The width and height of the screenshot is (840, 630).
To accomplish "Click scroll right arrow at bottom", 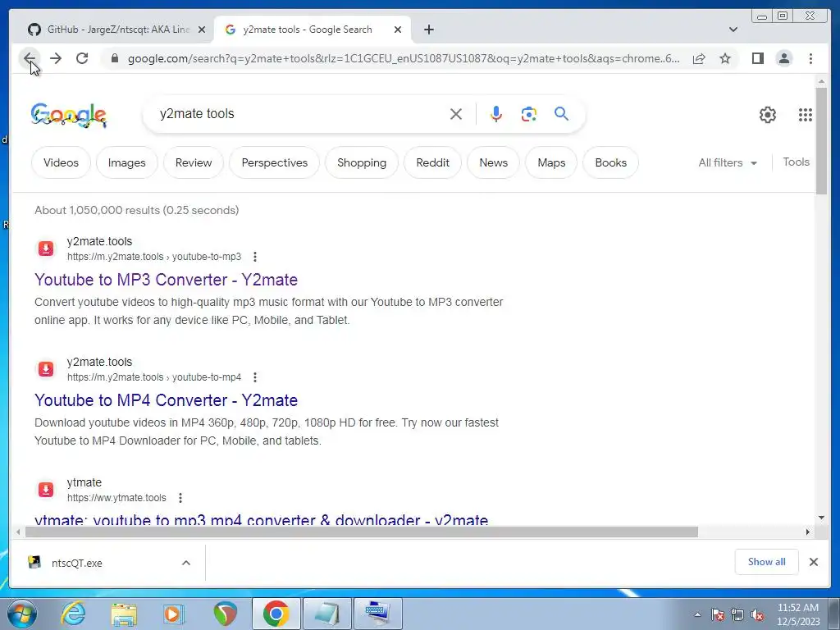I will click(x=808, y=532).
